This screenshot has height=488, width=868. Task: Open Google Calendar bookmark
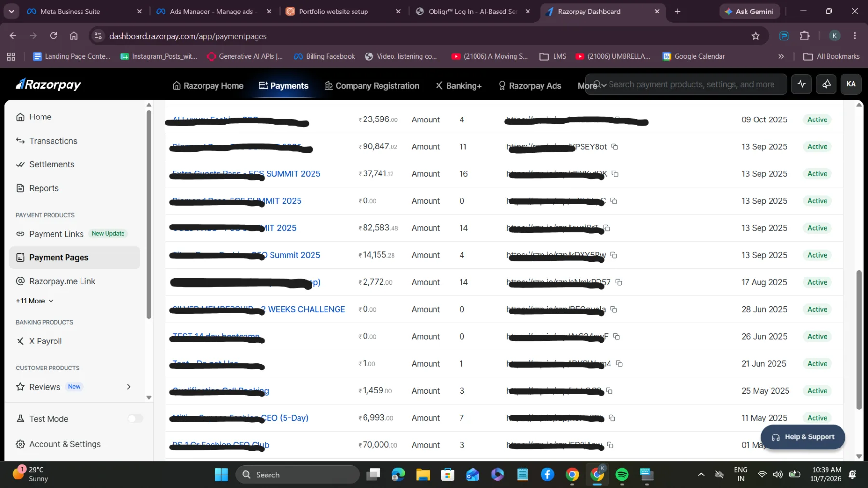click(693, 56)
